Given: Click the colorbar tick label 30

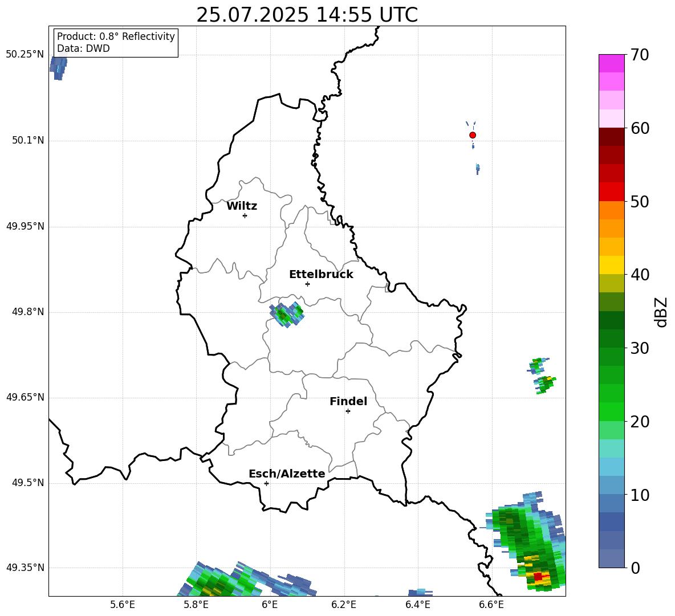Looking at the screenshot, I should pos(640,348).
